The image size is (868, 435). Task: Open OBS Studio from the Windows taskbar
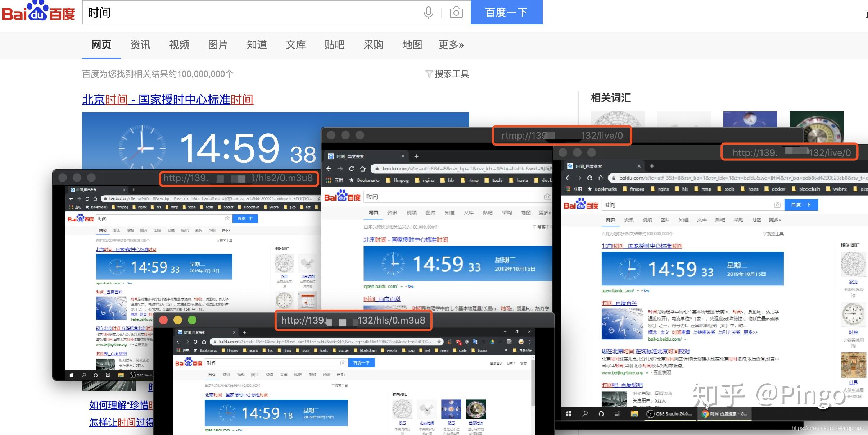coord(669,414)
